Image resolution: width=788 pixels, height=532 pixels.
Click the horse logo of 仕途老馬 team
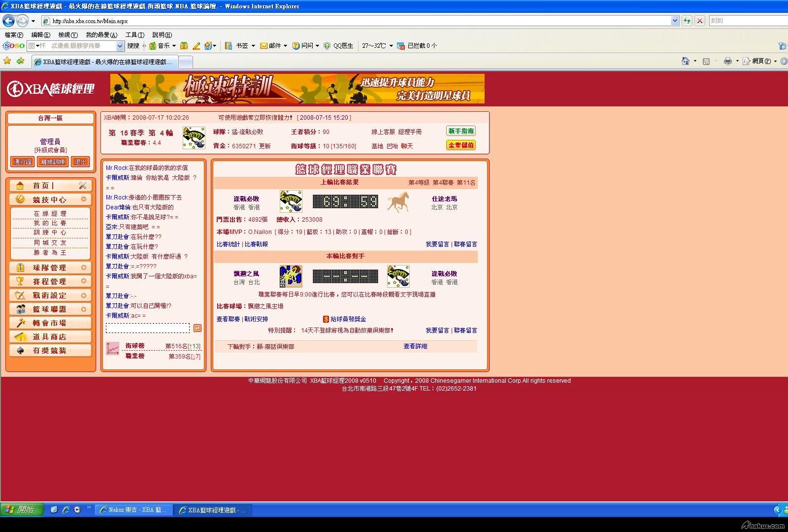click(398, 201)
